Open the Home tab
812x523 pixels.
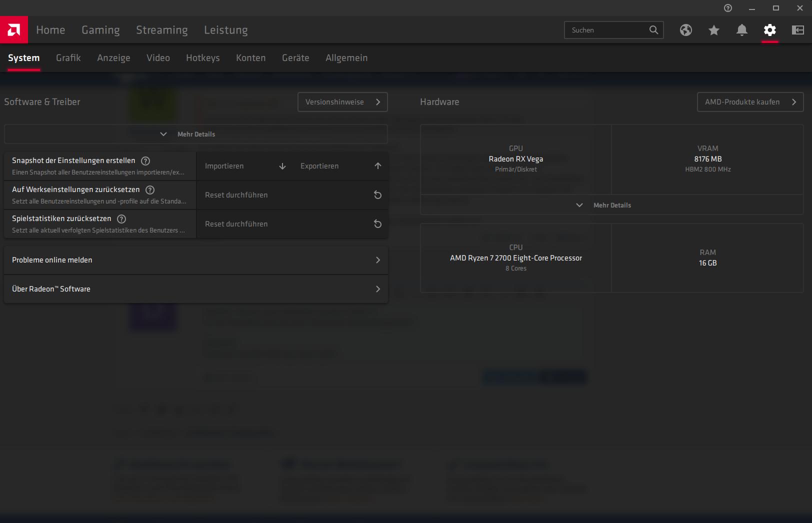(50, 30)
